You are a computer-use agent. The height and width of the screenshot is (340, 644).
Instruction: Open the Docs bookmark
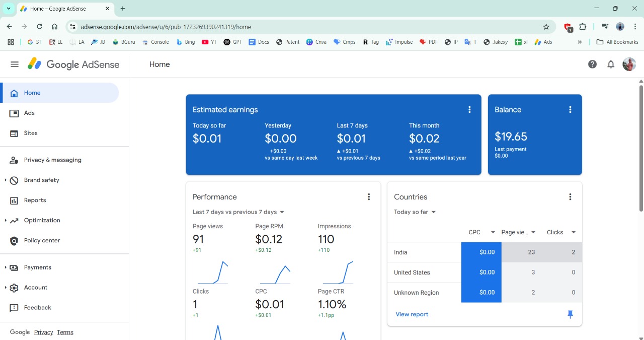tap(259, 42)
